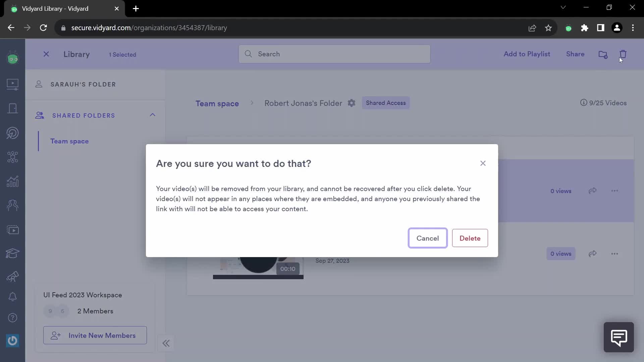This screenshot has width=644, height=362.
Task: Click the Search input field
Action: [x=334, y=54]
